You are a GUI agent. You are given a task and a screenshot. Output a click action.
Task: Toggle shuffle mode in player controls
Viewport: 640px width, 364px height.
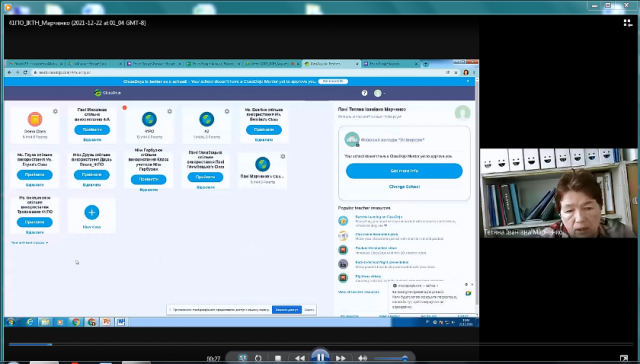coord(243,358)
